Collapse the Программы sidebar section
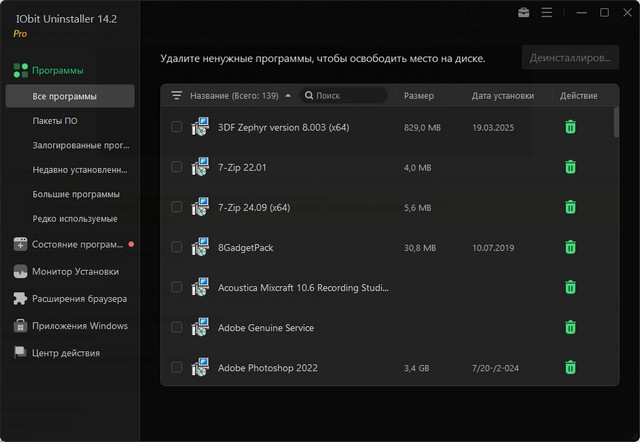The width and height of the screenshot is (640, 442). point(58,70)
